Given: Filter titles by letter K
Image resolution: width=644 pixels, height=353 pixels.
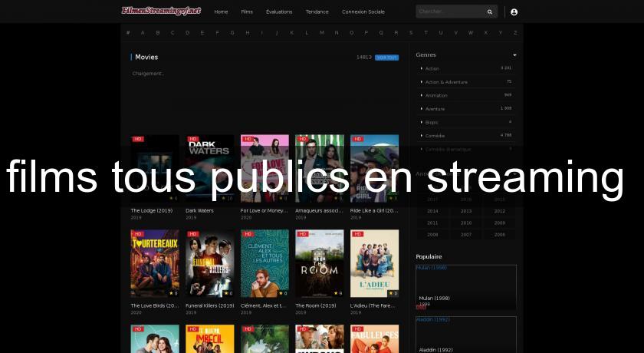Looking at the screenshot, I should [x=291, y=32].
